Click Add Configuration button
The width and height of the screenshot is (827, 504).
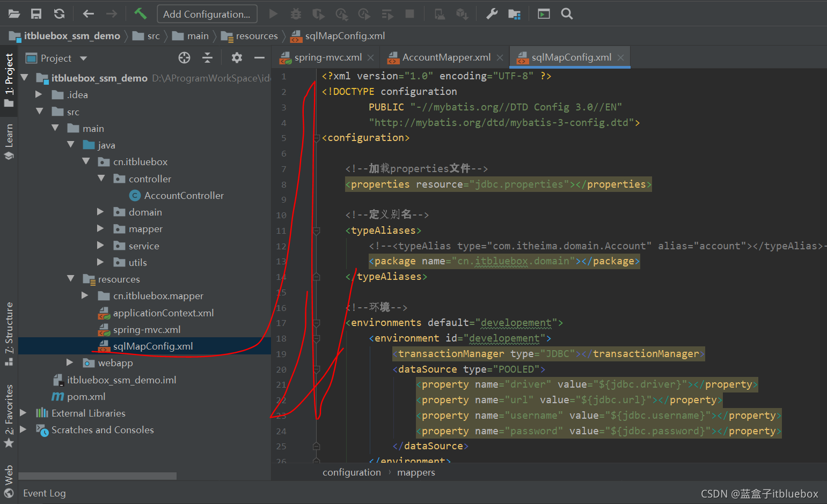coord(207,14)
